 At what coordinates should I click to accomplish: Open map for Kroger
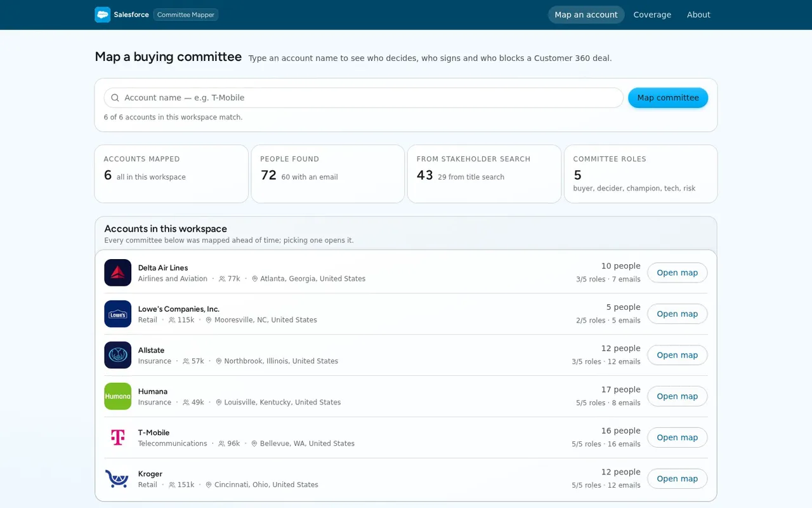pyautogui.click(x=677, y=479)
